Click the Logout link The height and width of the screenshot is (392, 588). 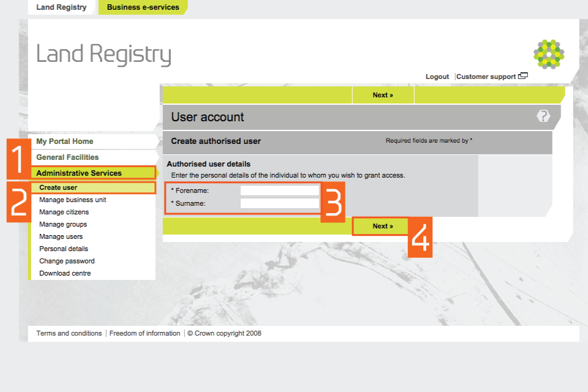(437, 77)
